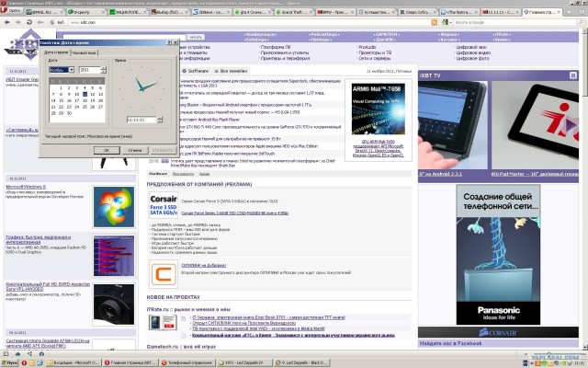This screenshot has width=588, height=368.
Task: Click the Corsair banner below Panasonic ad
Action: tap(498, 332)
